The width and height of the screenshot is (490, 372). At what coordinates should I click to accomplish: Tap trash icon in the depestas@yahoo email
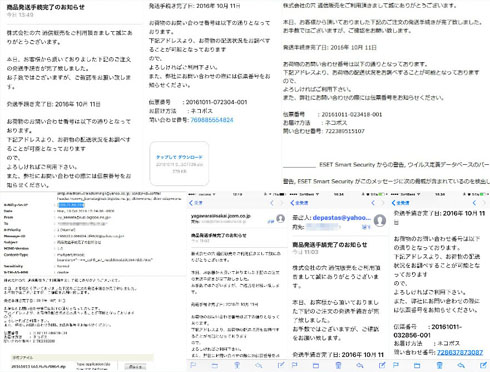coord(338,365)
